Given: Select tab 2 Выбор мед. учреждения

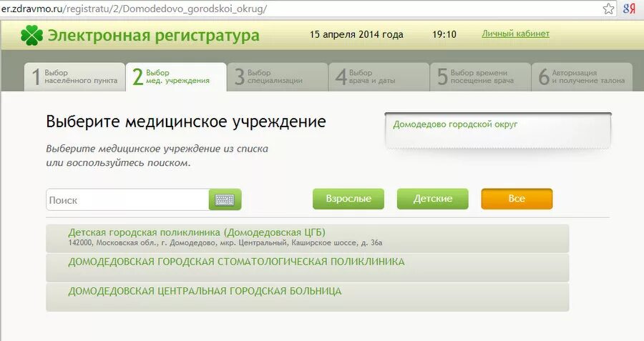Looking at the screenshot, I should click(x=176, y=76).
